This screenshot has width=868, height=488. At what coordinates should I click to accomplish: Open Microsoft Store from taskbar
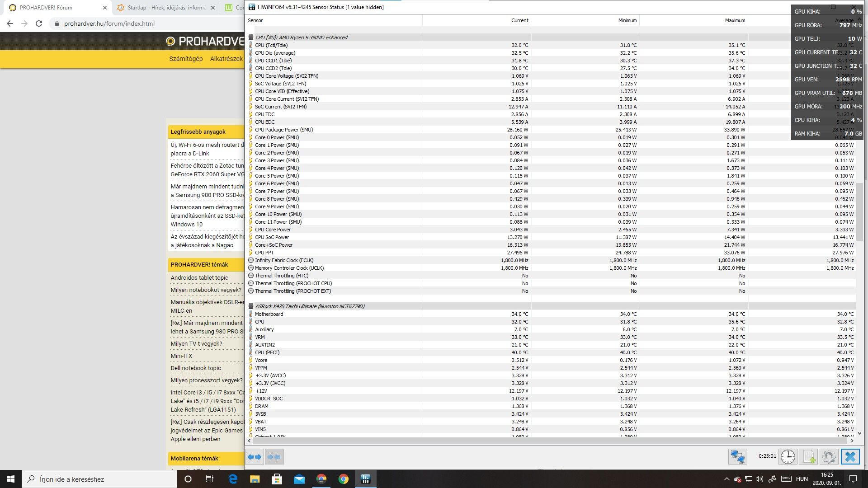tap(277, 479)
